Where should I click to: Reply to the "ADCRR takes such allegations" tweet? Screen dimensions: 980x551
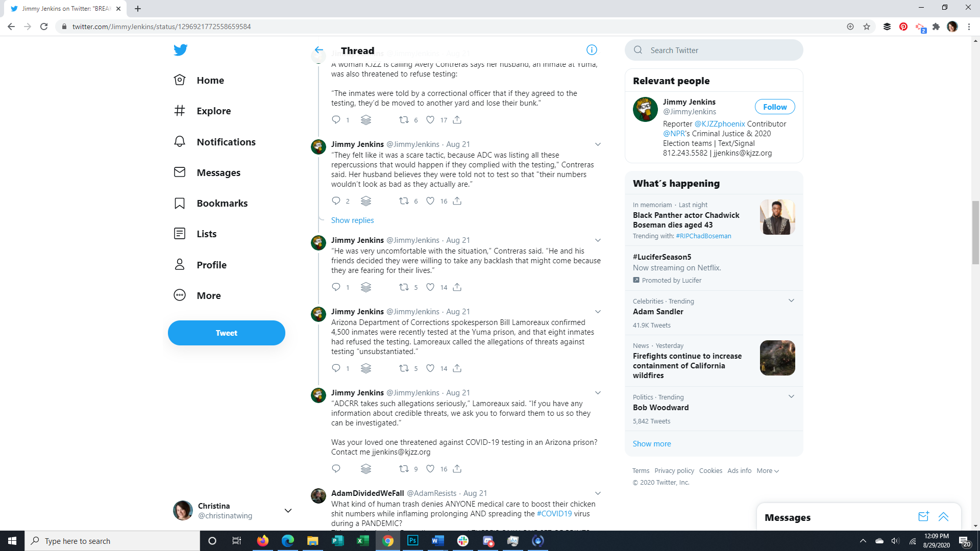click(336, 469)
